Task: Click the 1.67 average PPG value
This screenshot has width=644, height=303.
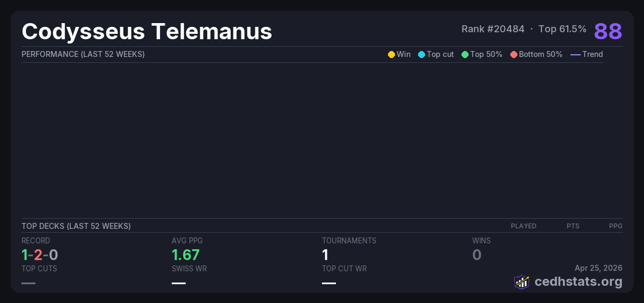Action: coord(186,255)
